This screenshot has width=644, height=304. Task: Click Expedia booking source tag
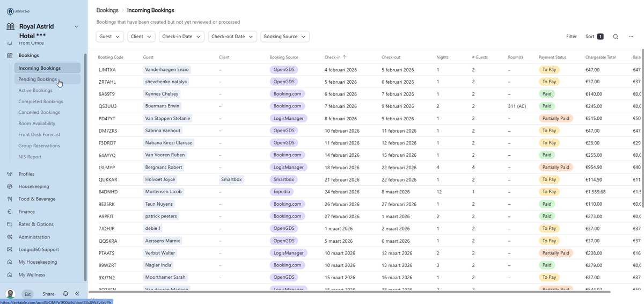click(282, 192)
